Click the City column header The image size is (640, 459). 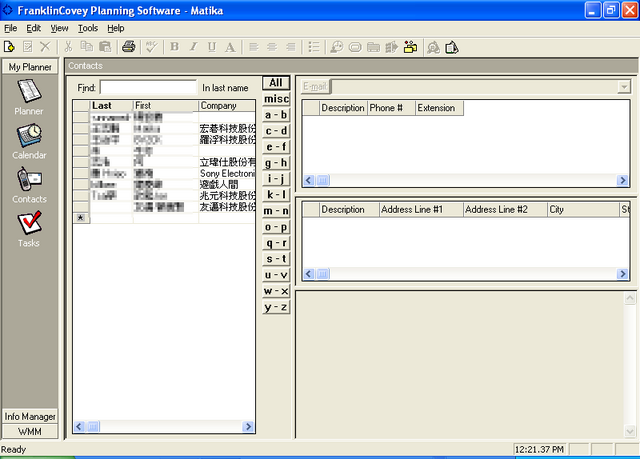(x=583, y=210)
